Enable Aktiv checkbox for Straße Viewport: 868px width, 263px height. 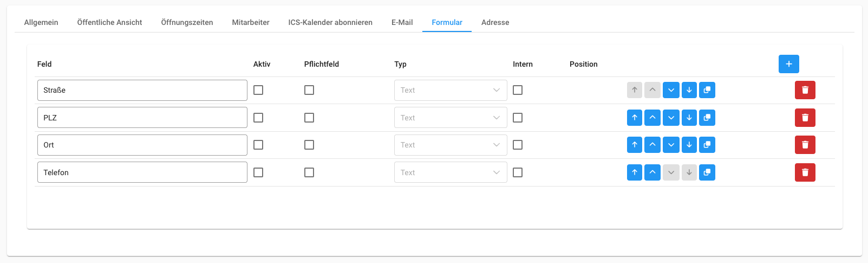pos(258,90)
